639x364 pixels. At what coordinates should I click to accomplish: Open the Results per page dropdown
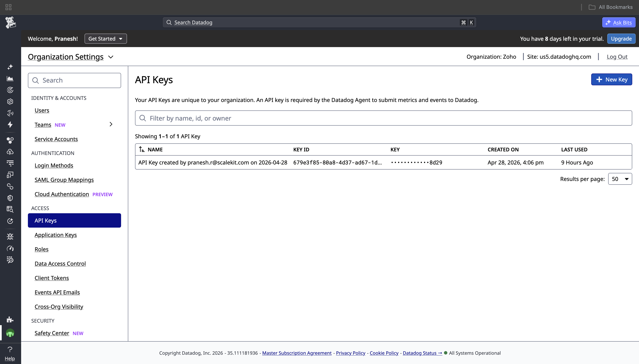click(620, 179)
